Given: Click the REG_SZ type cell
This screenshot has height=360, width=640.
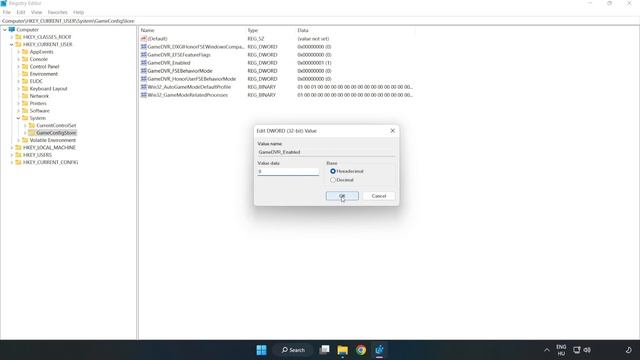Looking at the screenshot, I should coord(256,39).
